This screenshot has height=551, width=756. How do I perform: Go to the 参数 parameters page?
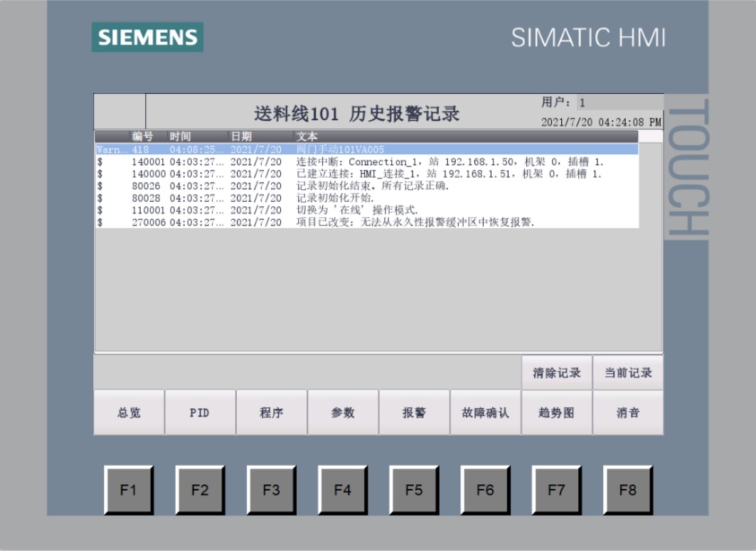point(342,412)
